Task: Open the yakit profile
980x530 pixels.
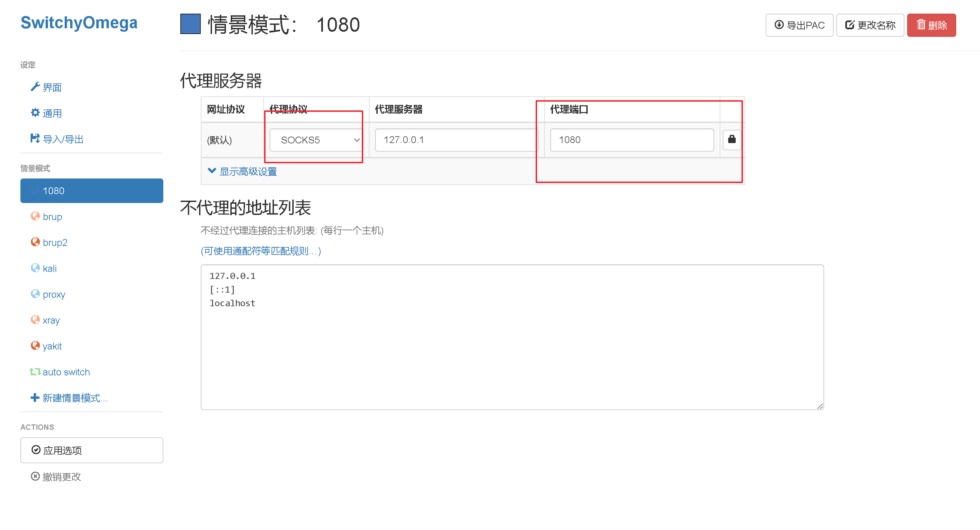Action: 52,346
